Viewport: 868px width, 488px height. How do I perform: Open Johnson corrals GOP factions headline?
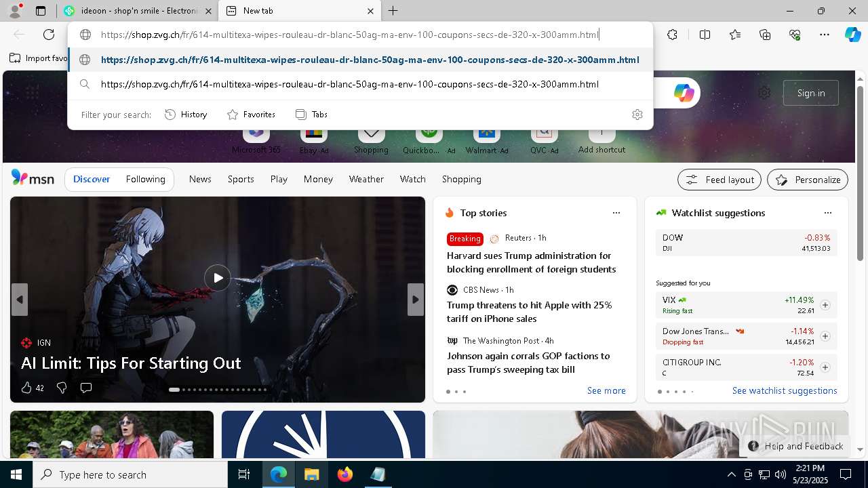coord(528,363)
